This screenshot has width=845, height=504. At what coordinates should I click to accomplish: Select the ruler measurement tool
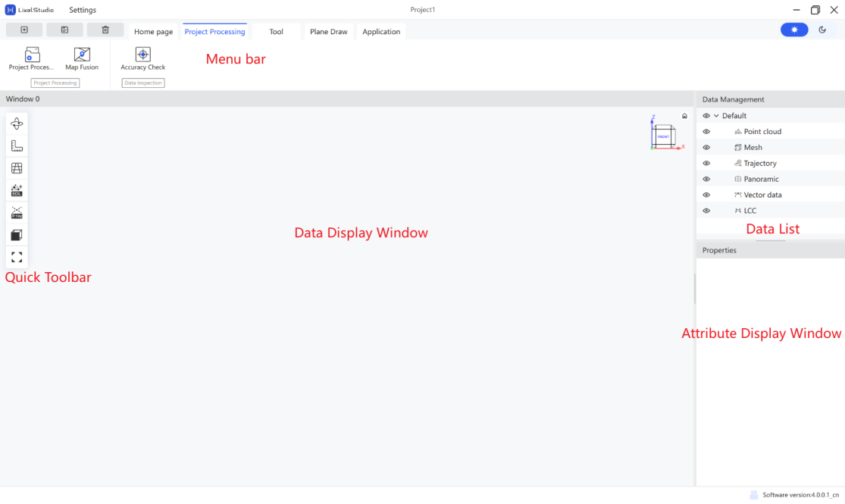coord(17,146)
